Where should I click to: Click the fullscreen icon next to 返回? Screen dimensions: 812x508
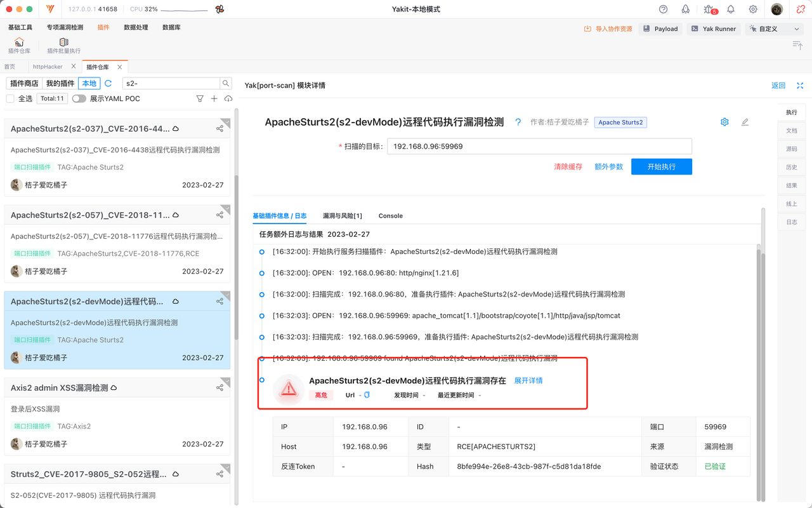tap(800, 85)
